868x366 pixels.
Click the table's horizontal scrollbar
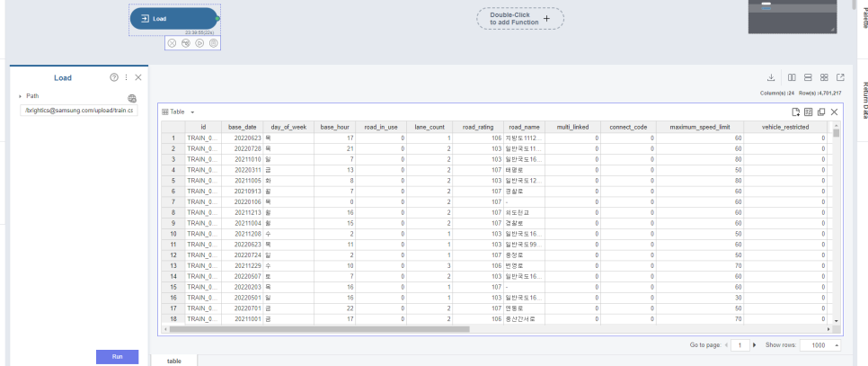coord(320,329)
